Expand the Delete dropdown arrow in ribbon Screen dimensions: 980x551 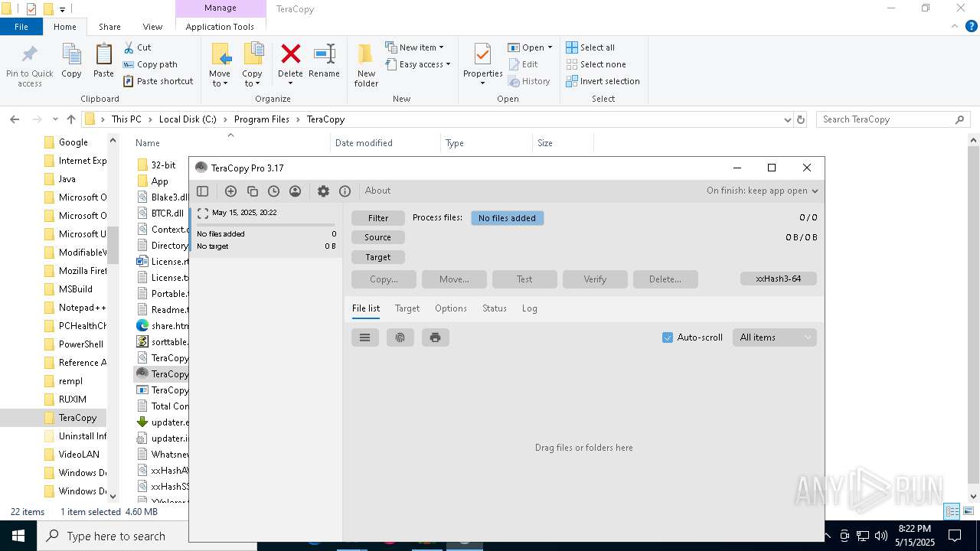[x=290, y=83]
